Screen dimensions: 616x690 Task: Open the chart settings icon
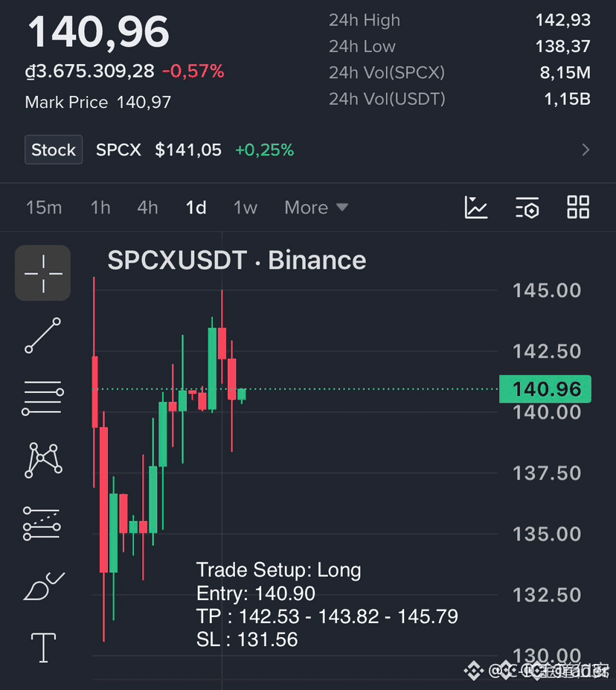(x=527, y=208)
